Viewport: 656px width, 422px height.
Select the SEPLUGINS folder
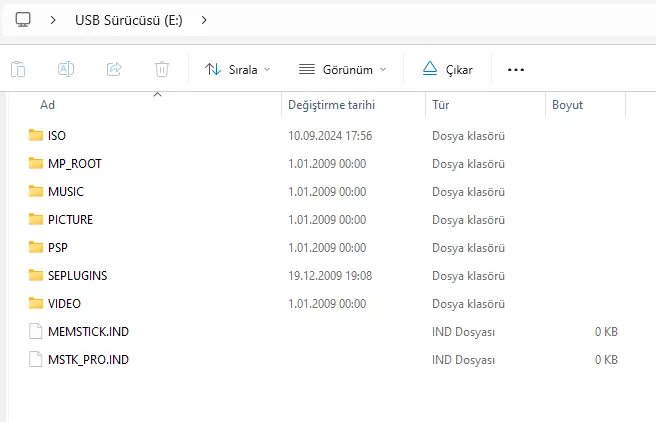tap(77, 275)
